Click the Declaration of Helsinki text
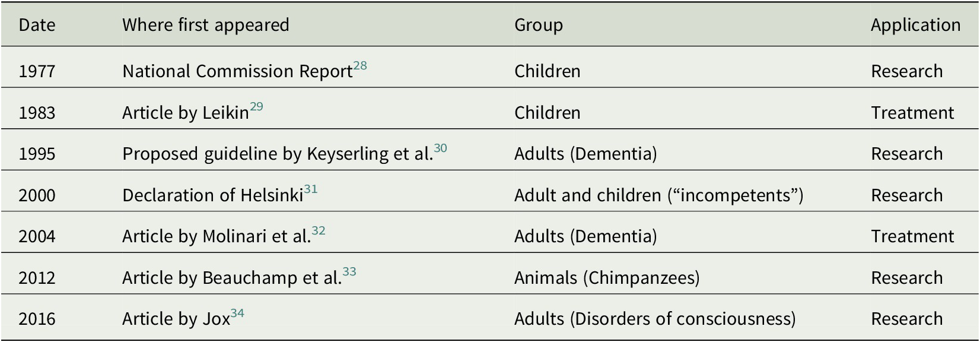Image resolution: width=980 pixels, height=342 pixels. [x=212, y=195]
